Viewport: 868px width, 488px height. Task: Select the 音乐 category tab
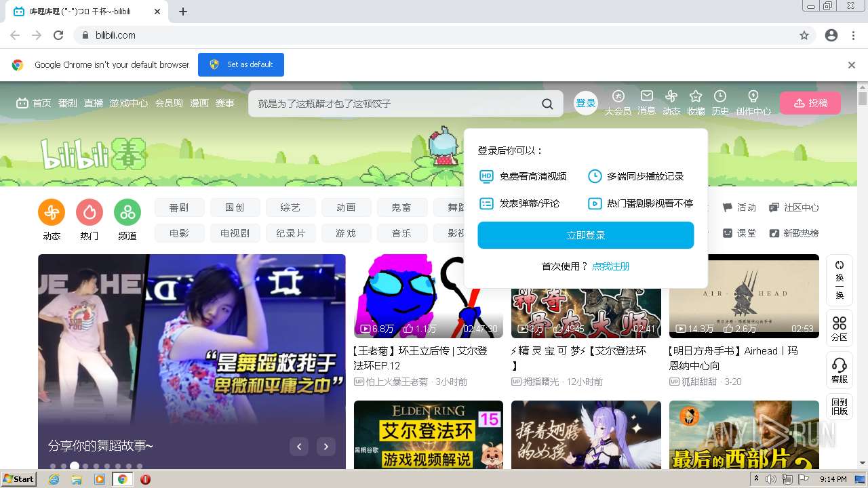point(401,233)
